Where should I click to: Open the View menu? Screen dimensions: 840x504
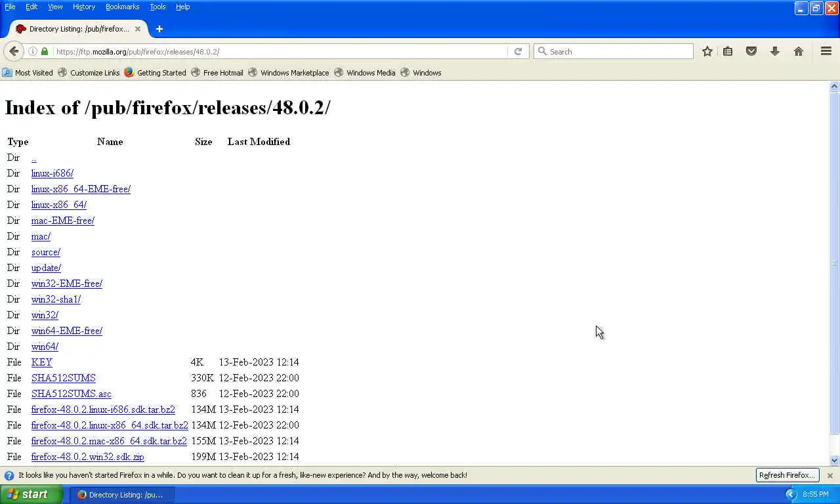click(55, 7)
